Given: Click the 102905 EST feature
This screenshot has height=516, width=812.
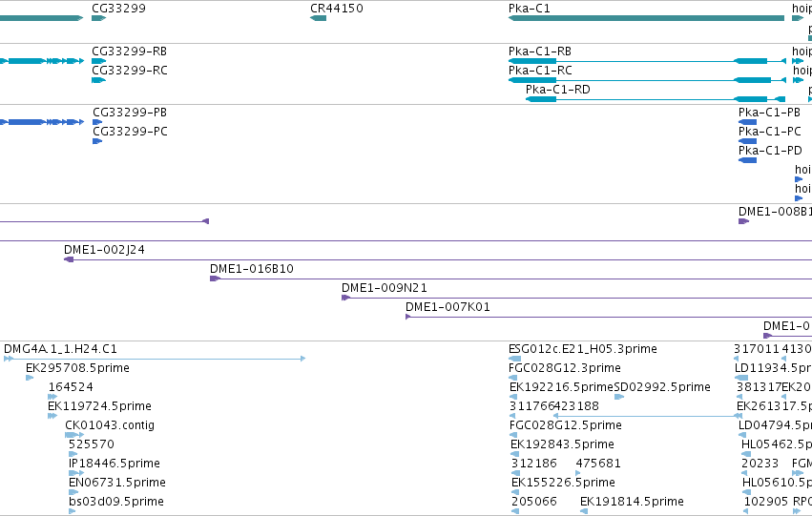Looking at the screenshot, I should coord(747,512).
